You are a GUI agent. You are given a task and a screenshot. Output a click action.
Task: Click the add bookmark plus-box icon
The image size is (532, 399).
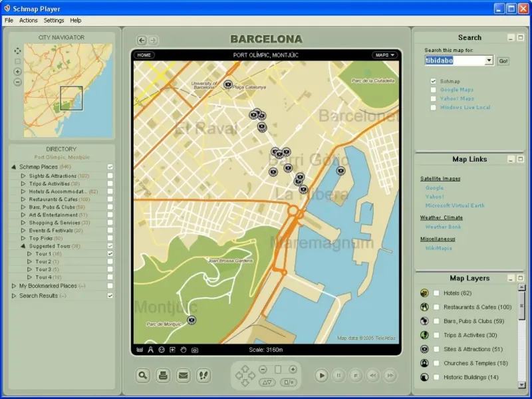tap(172, 350)
